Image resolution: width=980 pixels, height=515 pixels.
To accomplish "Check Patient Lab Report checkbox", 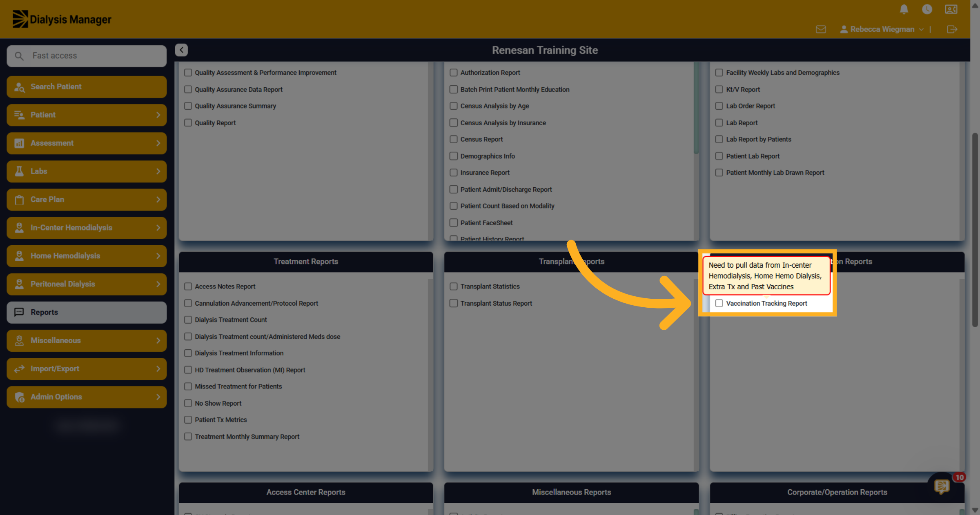I will [719, 156].
